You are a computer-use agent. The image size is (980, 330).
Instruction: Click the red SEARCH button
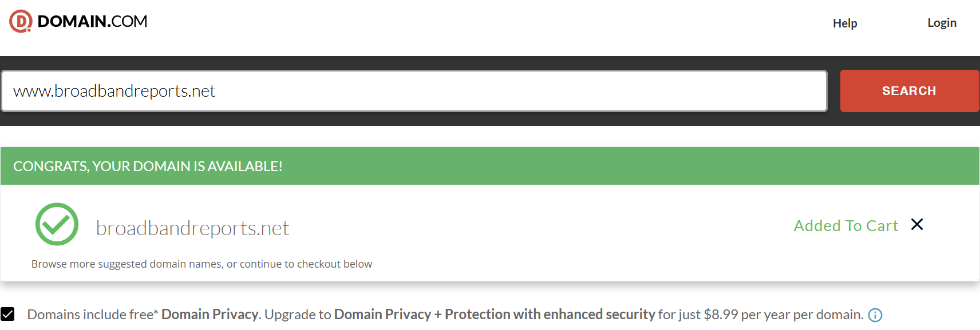point(909,91)
